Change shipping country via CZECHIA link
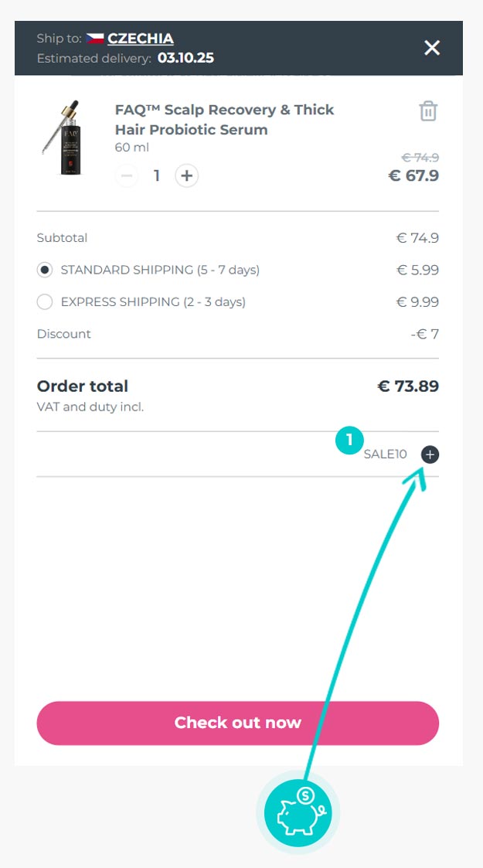The image size is (483, 868). (141, 39)
